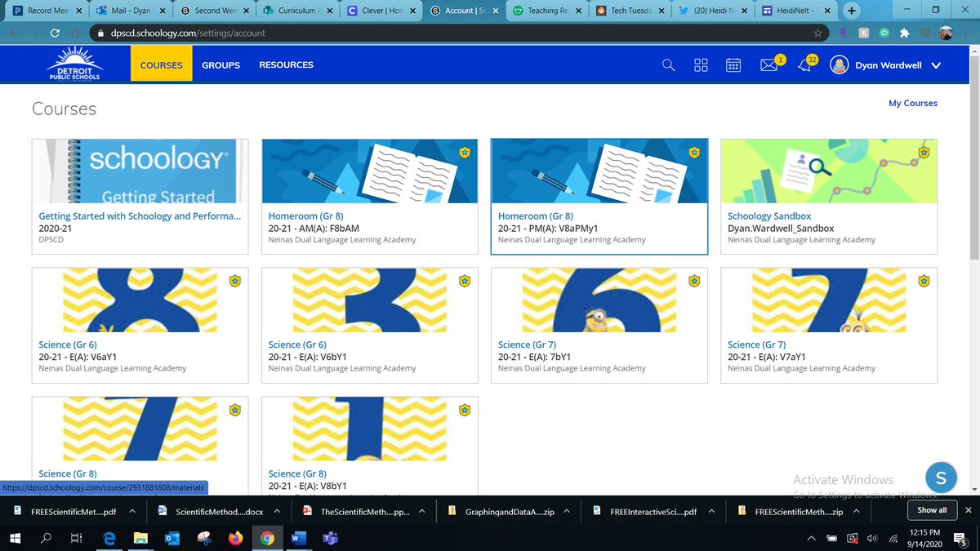Click Dyan Wardwell's profile avatar

click(840, 65)
